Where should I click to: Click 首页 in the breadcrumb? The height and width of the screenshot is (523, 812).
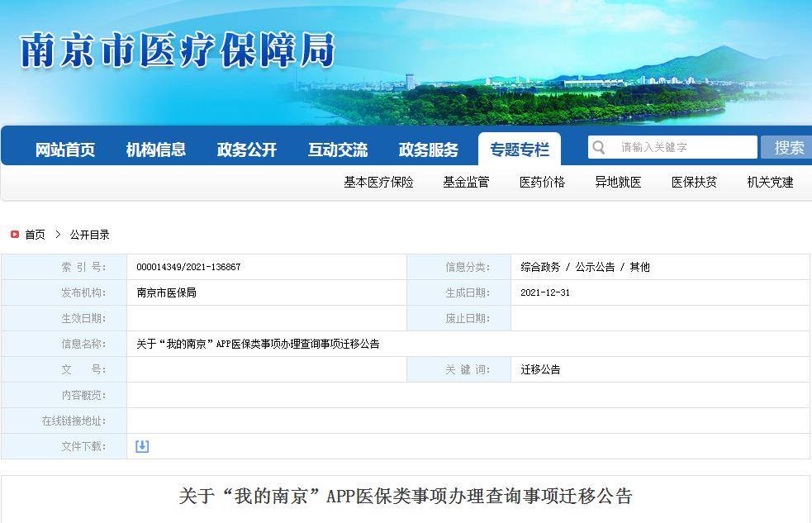coord(35,235)
